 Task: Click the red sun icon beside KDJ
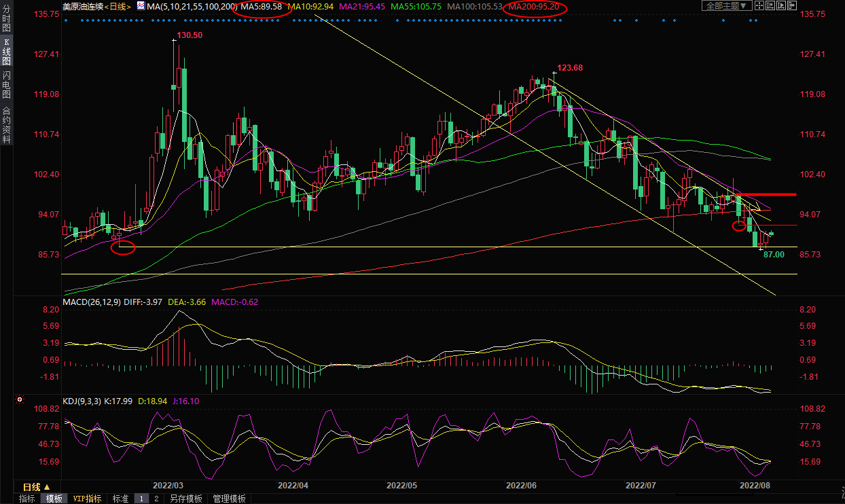[x=20, y=399]
